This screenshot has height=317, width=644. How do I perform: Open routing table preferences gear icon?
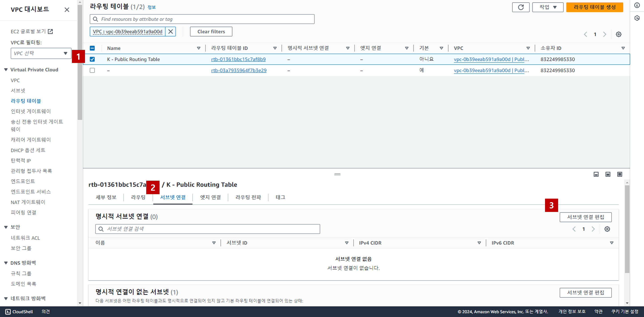click(x=618, y=34)
